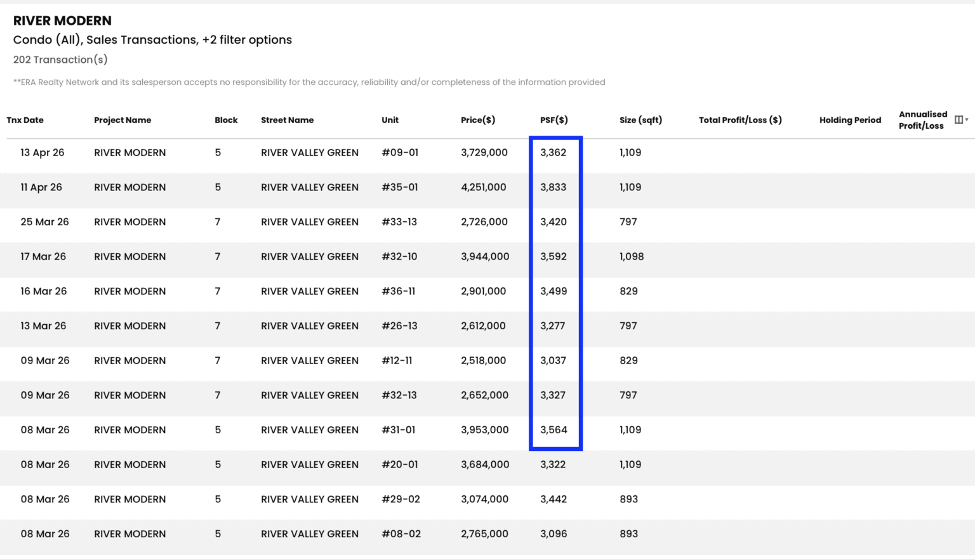Sort by Size (sqft) header
The image size is (975, 560).
(x=640, y=120)
